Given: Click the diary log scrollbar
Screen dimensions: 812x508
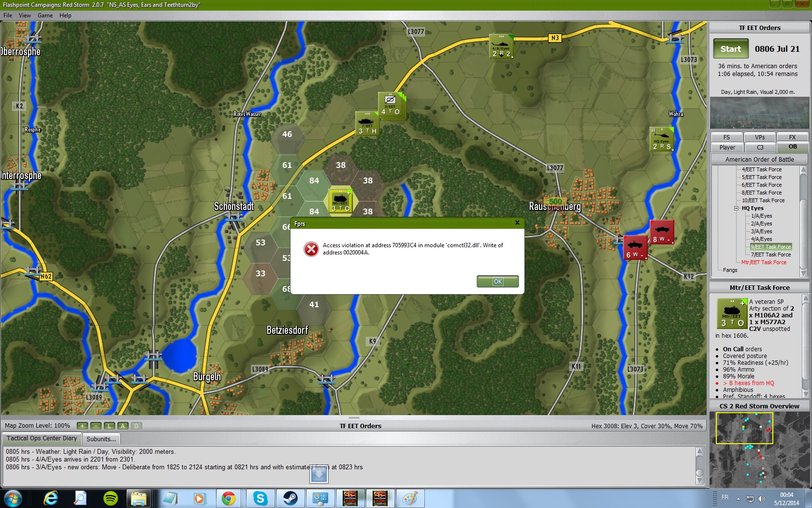Looking at the screenshot, I should pos(699,465).
